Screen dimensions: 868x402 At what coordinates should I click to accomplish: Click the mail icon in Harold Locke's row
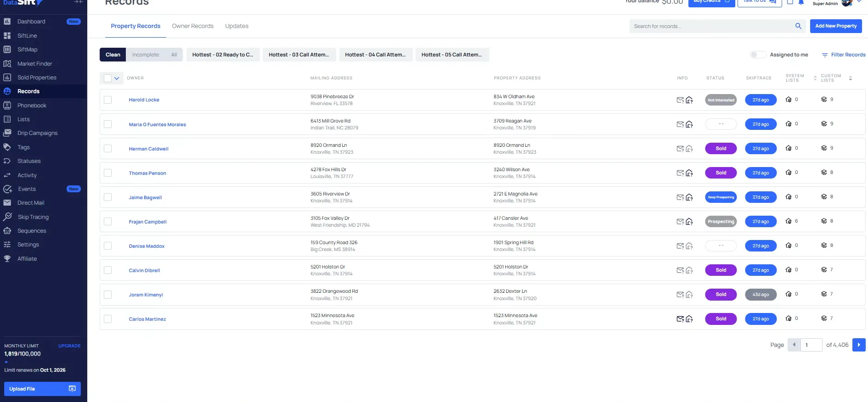click(x=680, y=100)
